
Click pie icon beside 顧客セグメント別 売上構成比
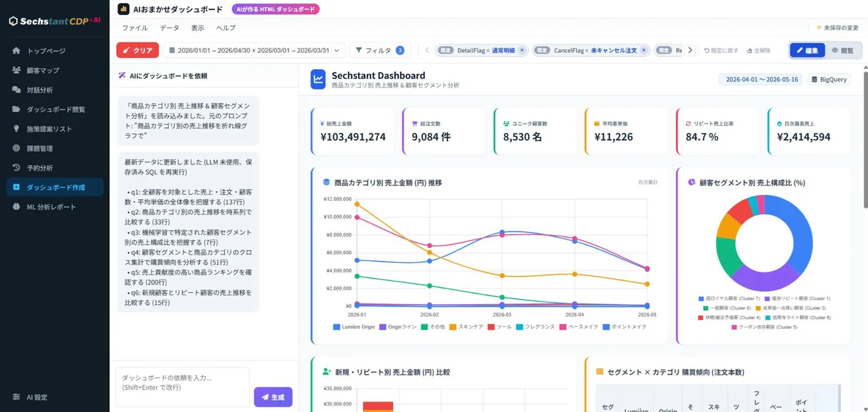(x=692, y=182)
